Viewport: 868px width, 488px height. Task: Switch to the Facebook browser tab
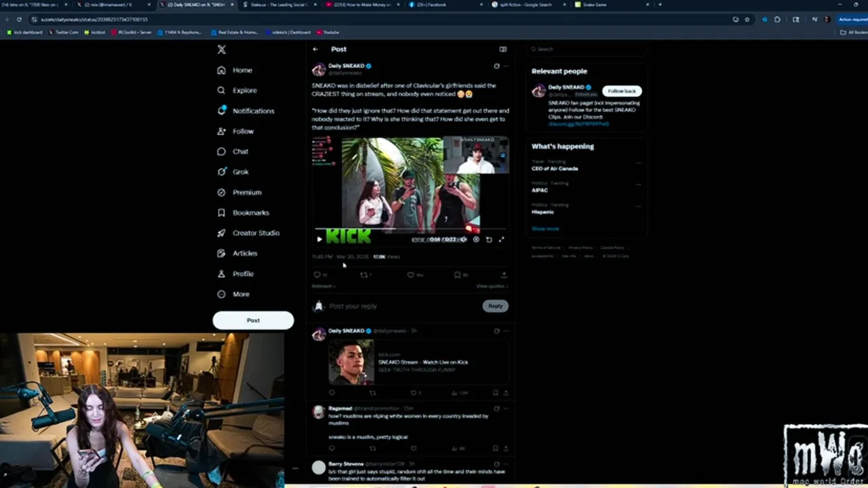444,5
